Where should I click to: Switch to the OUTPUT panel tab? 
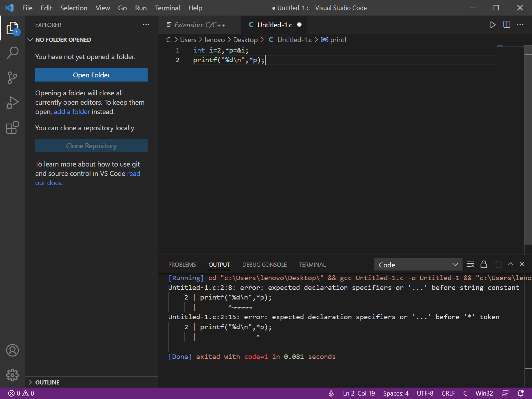(219, 265)
